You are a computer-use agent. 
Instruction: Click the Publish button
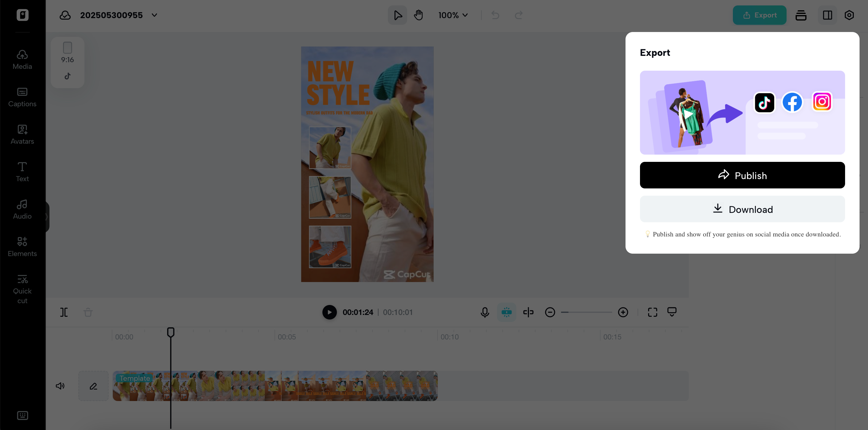[742, 175]
